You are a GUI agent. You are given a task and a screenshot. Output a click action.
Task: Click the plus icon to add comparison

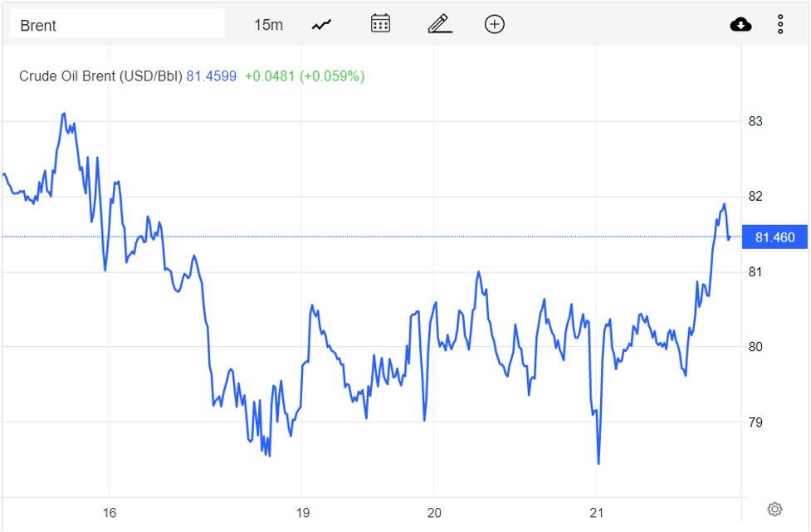(x=495, y=24)
